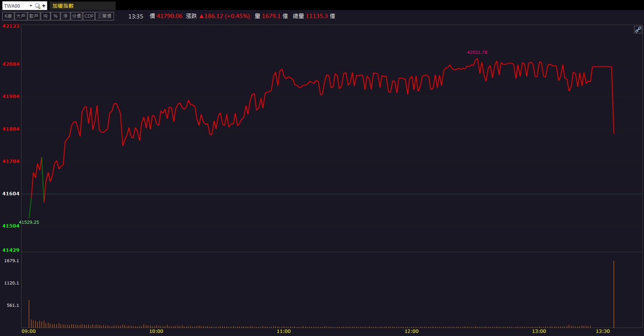
Task: Toggle the CDP button
Action: pyautogui.click(x=89, y=16)
